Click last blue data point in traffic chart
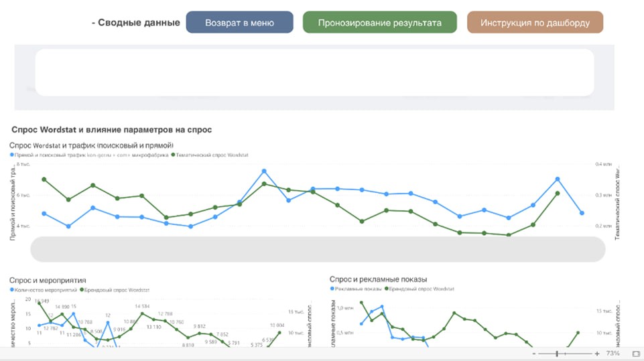The height and width of the screenshot is (361, 644). pyautogui.click(x=582, y=213)
